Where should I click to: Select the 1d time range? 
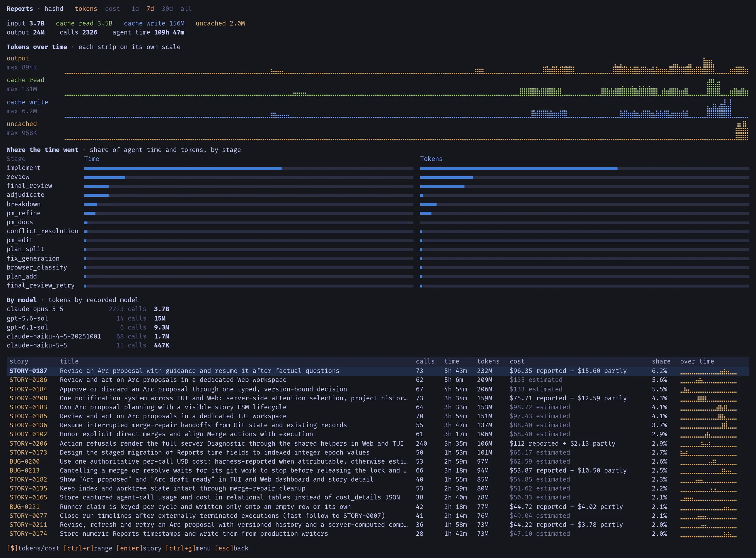135,9
